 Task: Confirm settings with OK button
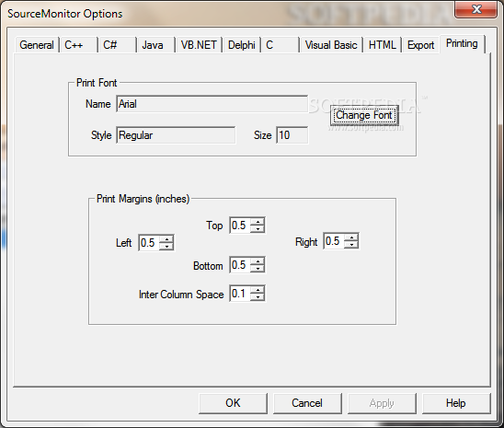pyautogui.click(x=233, y=403)
